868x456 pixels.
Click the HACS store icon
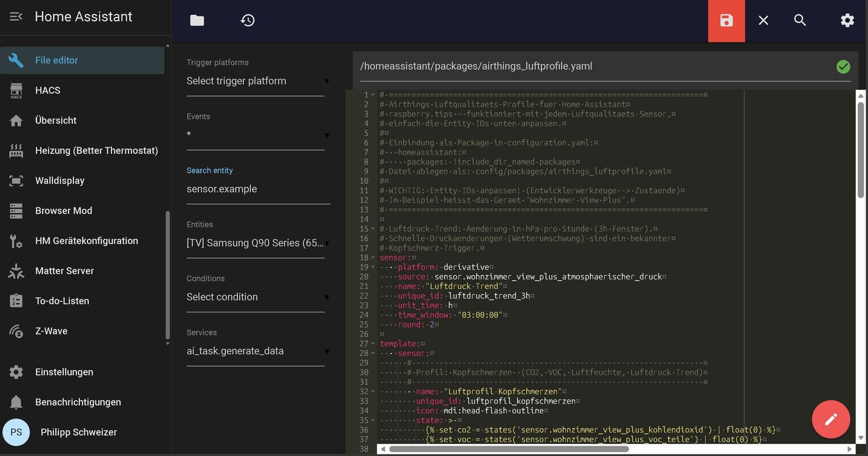click(16, 91)
